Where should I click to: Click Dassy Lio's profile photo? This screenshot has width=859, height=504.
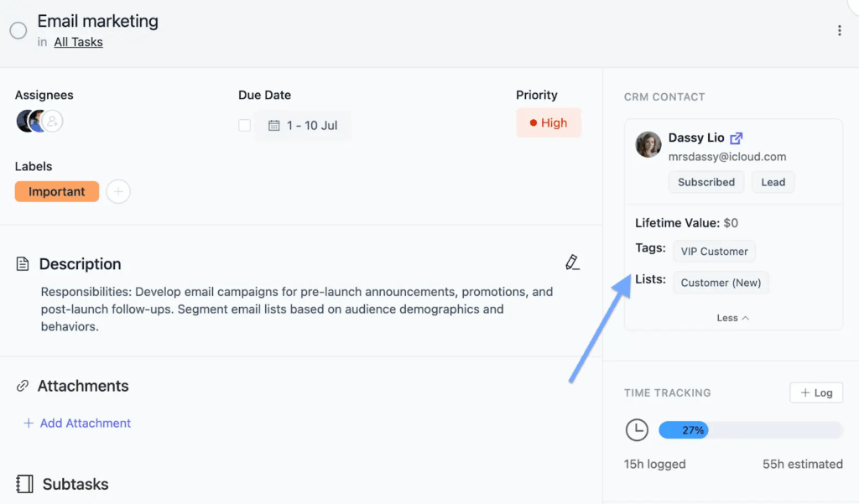(648, 144)
